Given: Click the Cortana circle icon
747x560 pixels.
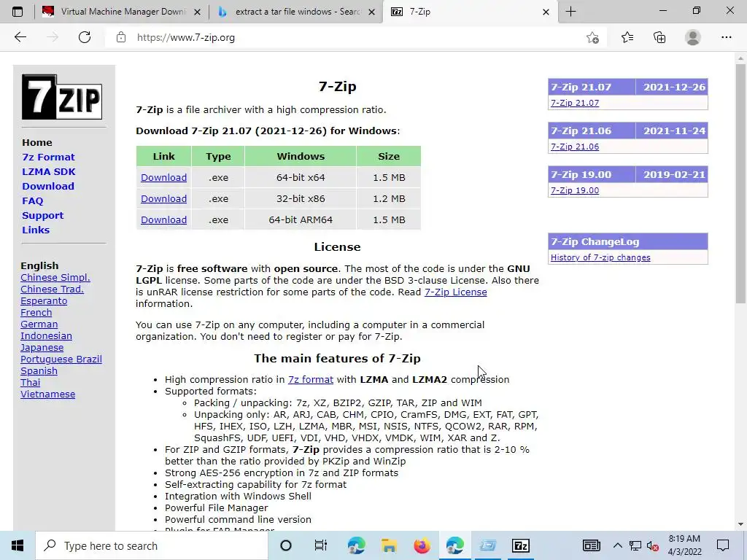Looking at the screenshot, I should [286, 545].
